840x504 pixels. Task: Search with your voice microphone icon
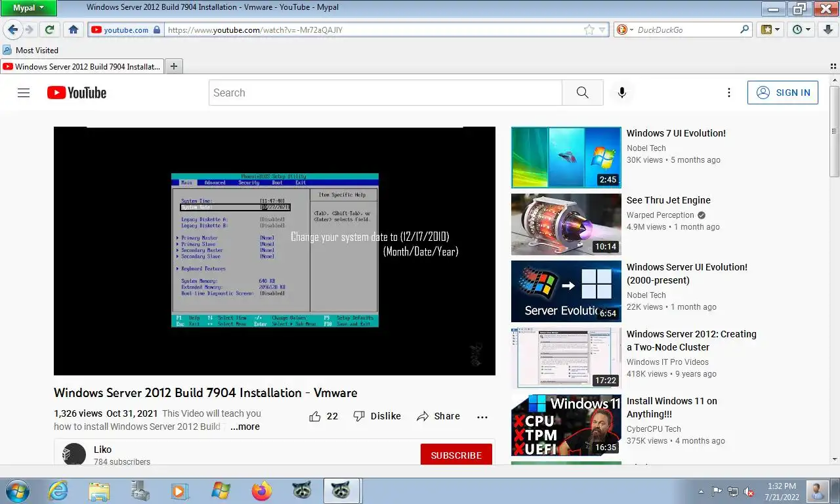point(622,93)
